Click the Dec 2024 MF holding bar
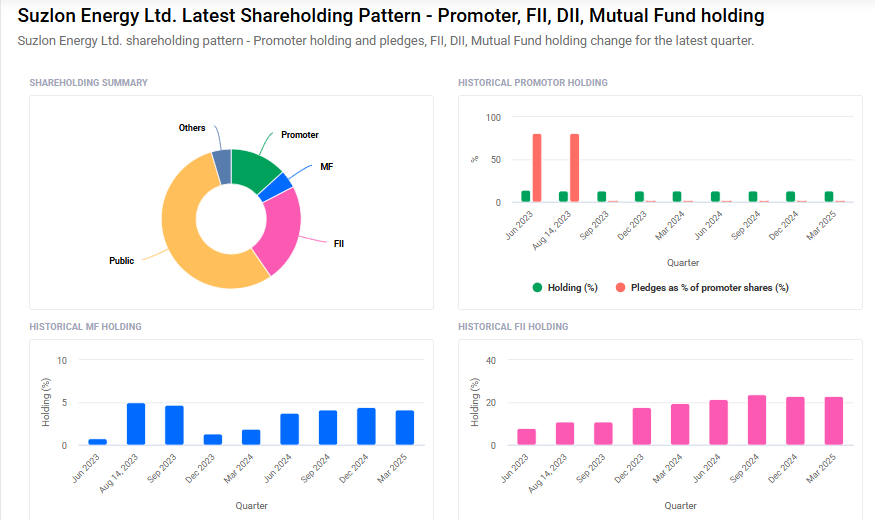The height and width of the screenshot is (520, 875). [x=366, y=427]
